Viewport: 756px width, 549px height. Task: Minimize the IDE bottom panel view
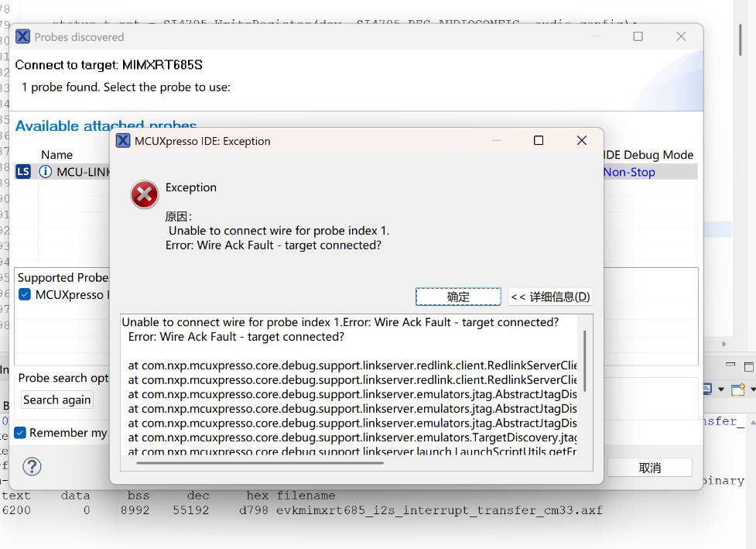731,365
